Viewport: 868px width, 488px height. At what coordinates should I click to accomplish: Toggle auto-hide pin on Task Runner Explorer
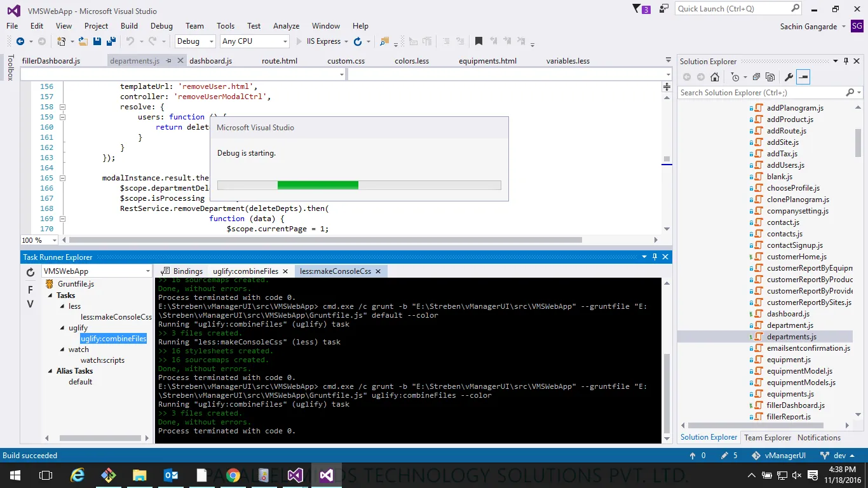[654, 257]
